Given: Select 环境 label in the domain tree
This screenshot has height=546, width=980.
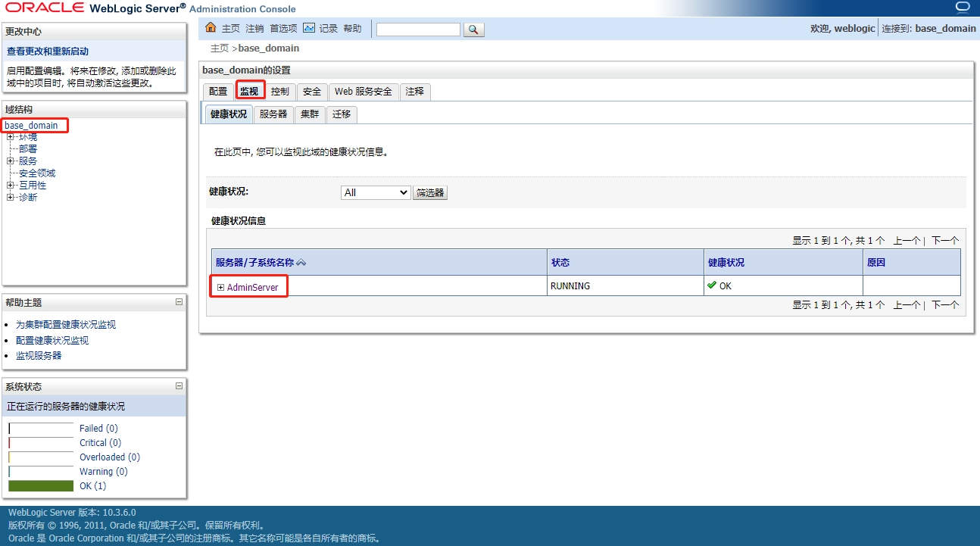Looking at the screenshot, I should point(28,137).
